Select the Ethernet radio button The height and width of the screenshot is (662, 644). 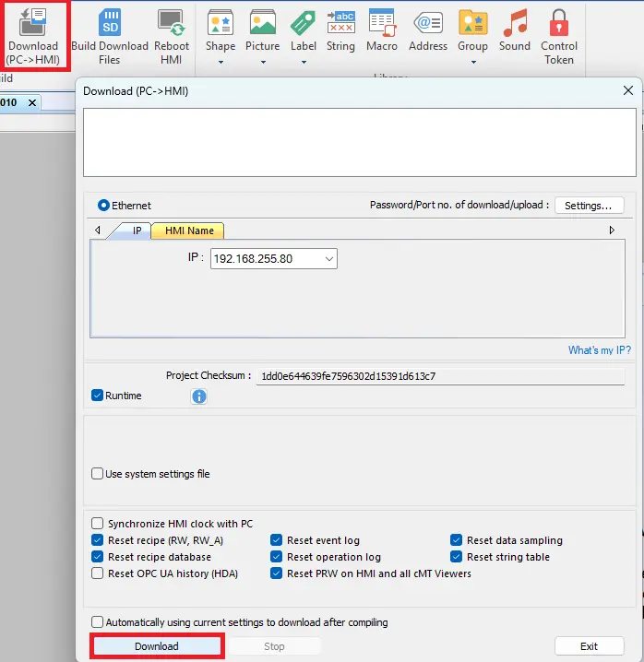pos(103,206)
